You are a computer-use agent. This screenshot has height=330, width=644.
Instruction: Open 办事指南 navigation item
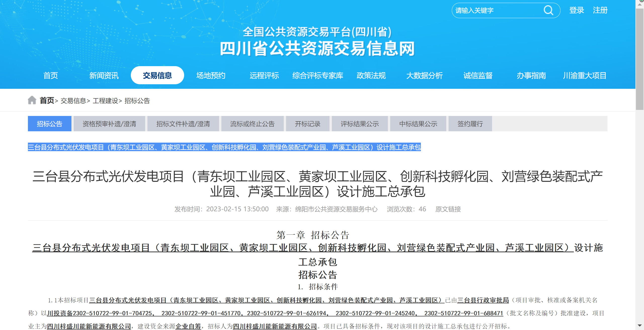[x=531, y=75]
